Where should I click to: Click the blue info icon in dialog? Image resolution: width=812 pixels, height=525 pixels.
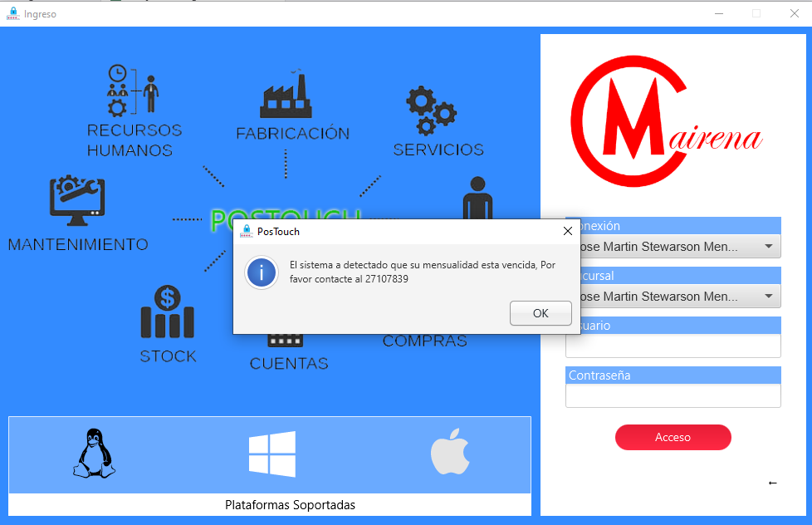coord(262,272)
